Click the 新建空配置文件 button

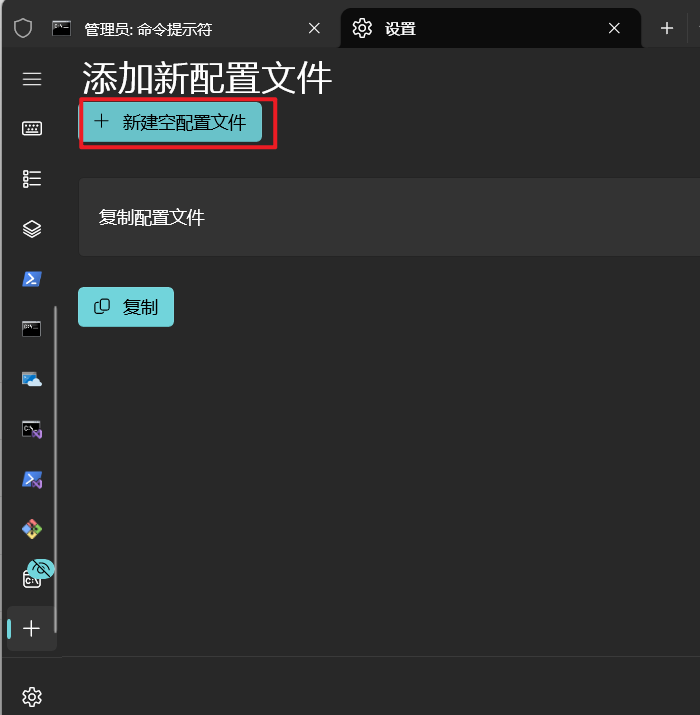click(x=171, y=122)
